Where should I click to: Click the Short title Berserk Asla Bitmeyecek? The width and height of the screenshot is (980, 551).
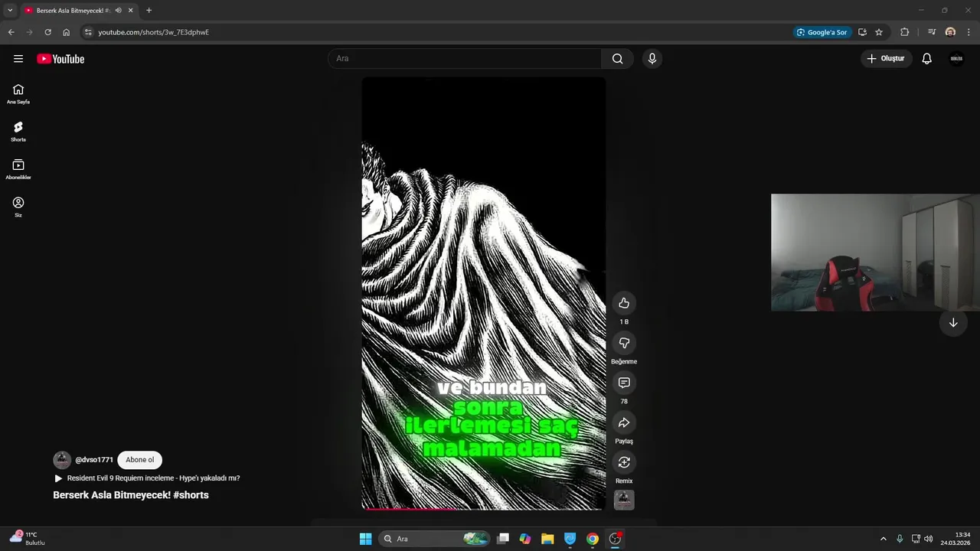(131, 495)
